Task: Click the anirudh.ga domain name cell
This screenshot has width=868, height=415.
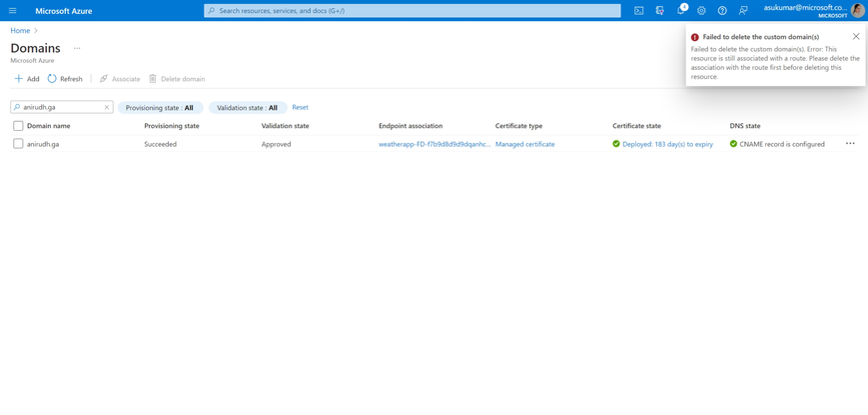Action: (43, 144)
